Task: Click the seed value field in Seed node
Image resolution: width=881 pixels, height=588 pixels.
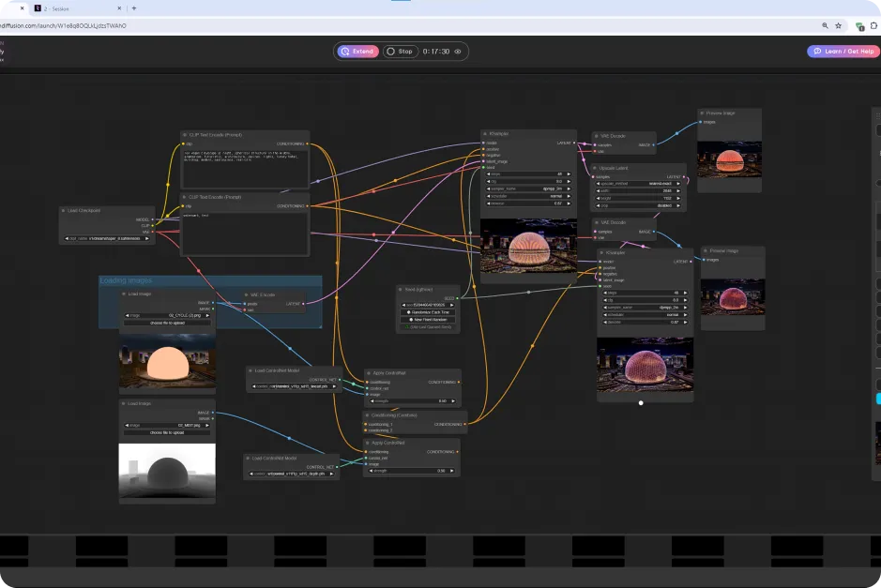Action: click(428, 305)
